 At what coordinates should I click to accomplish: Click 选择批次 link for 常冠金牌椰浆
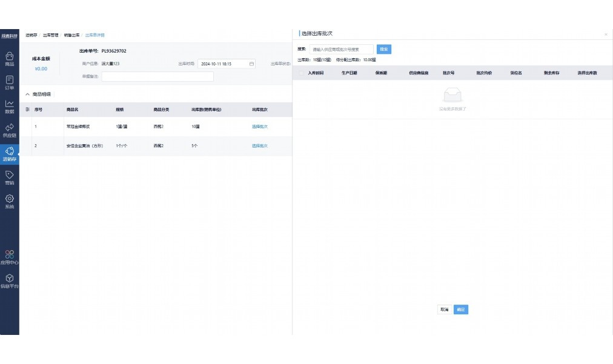click(x=259, y=127)
